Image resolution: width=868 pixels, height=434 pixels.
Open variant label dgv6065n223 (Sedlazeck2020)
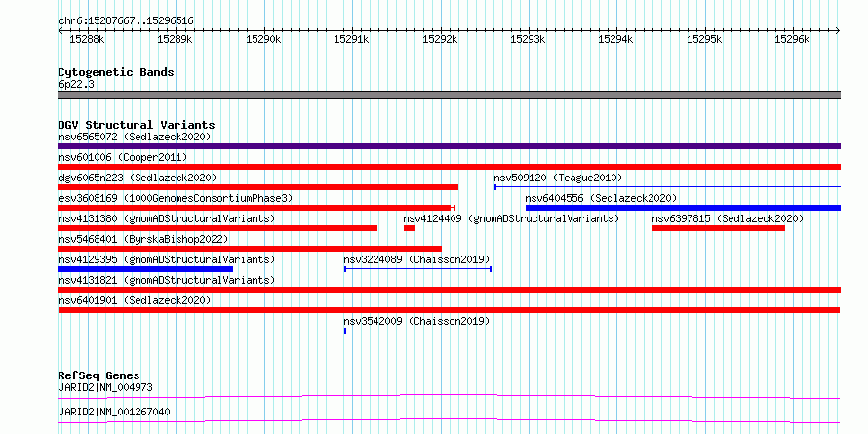(138, 178)
